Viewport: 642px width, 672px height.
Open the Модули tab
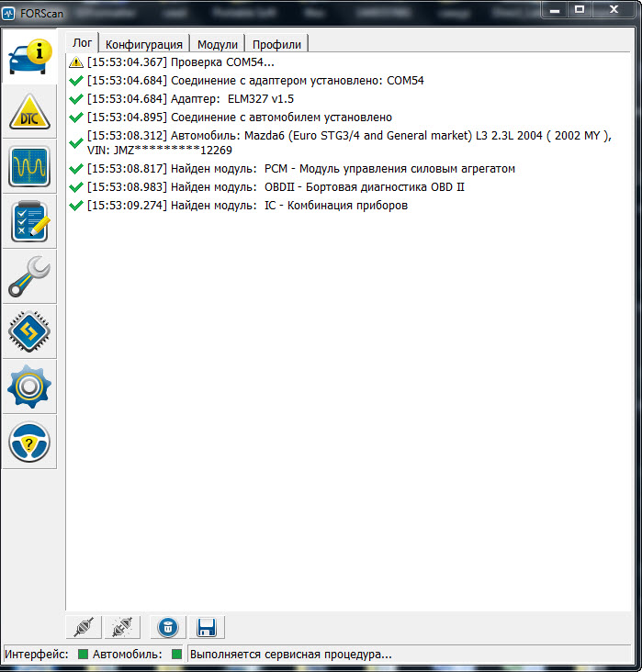pyautogui.click(x=218, y=44)
